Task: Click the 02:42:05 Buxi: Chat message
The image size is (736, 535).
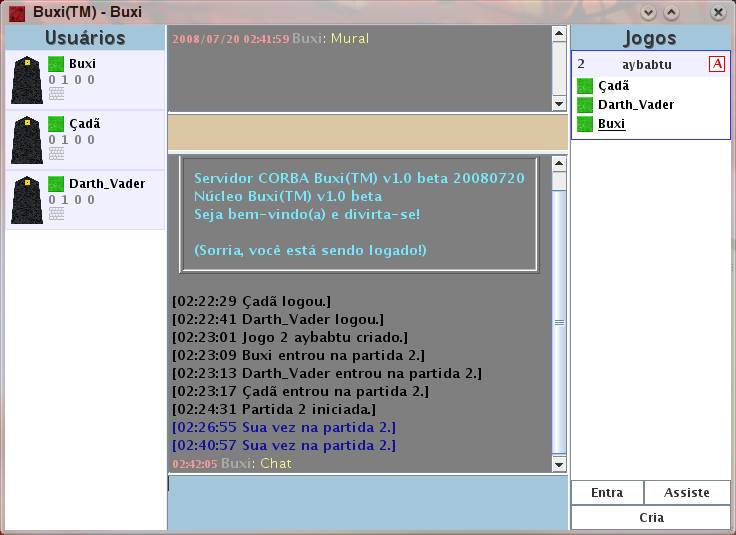Action: pos(232,464)
